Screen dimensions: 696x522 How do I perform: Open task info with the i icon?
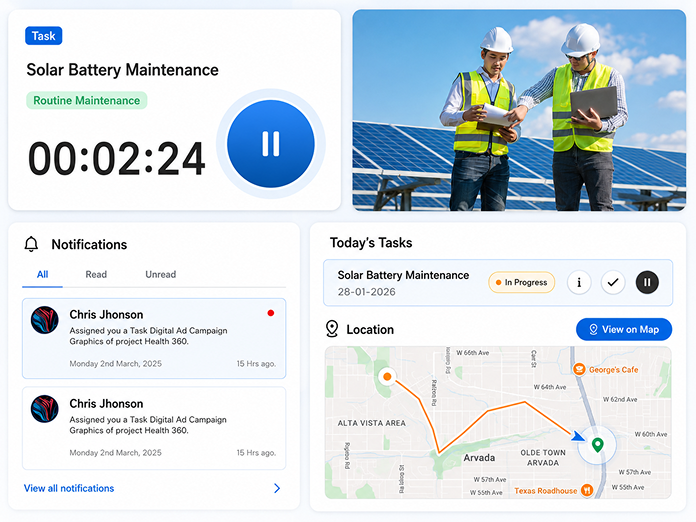[x=579, y=282]
